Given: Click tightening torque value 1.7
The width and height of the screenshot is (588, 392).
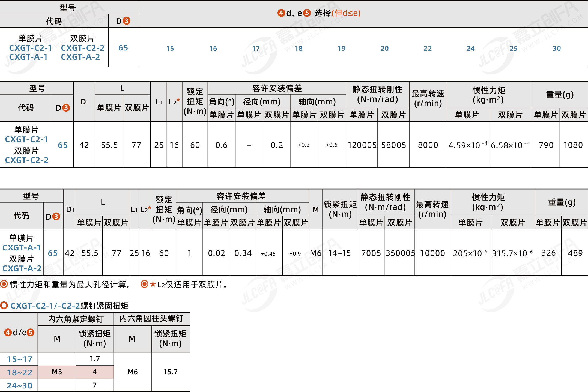Looking at the screenshot, I should point(95,358).
